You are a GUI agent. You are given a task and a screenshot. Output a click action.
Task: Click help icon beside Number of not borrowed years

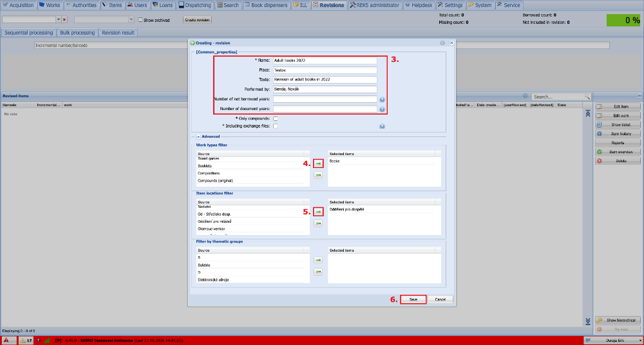382,99
